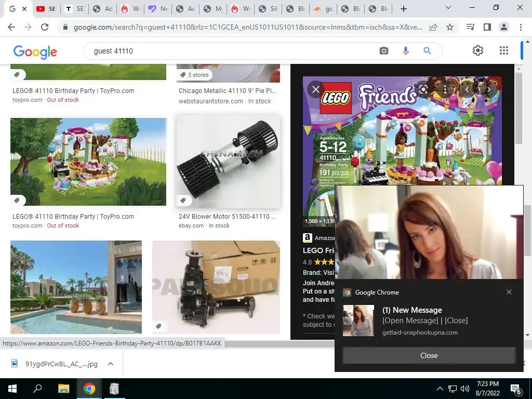The image size is (532, 399).
Task: Submit search with blue magnifier icon
Action: [427, 51]
